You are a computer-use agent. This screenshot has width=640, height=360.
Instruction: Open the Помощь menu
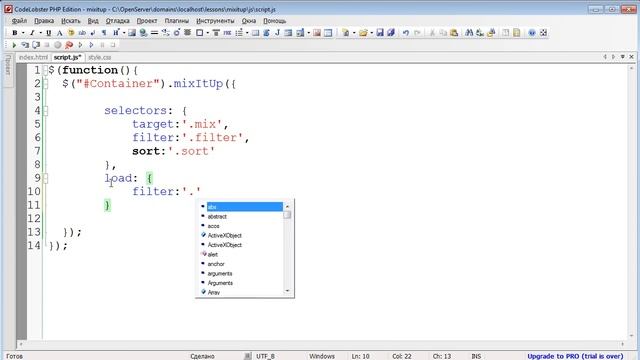coord(274,20)
